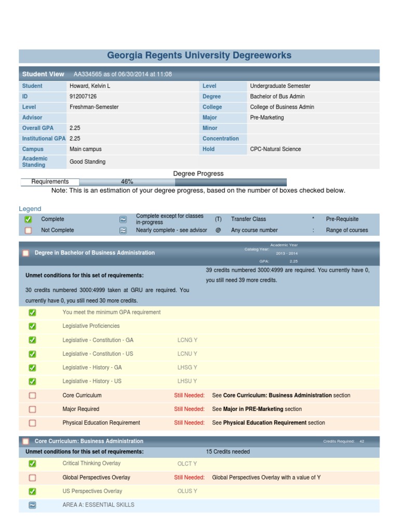The width and height of the screenshot is (399, 532).
Task: Click the 'Complete except for classes in-progress' legend icon
Action: pyautogui.click(x=123, y=220)
